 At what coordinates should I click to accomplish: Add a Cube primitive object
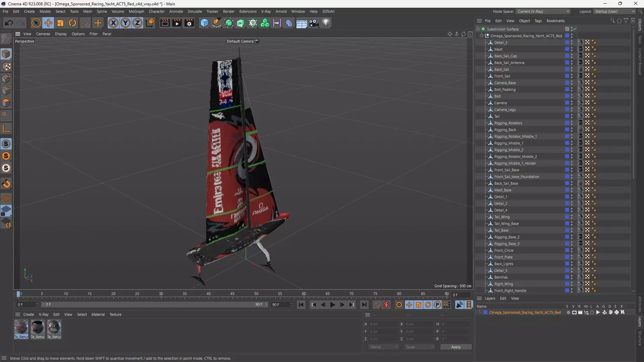[204, 23]
